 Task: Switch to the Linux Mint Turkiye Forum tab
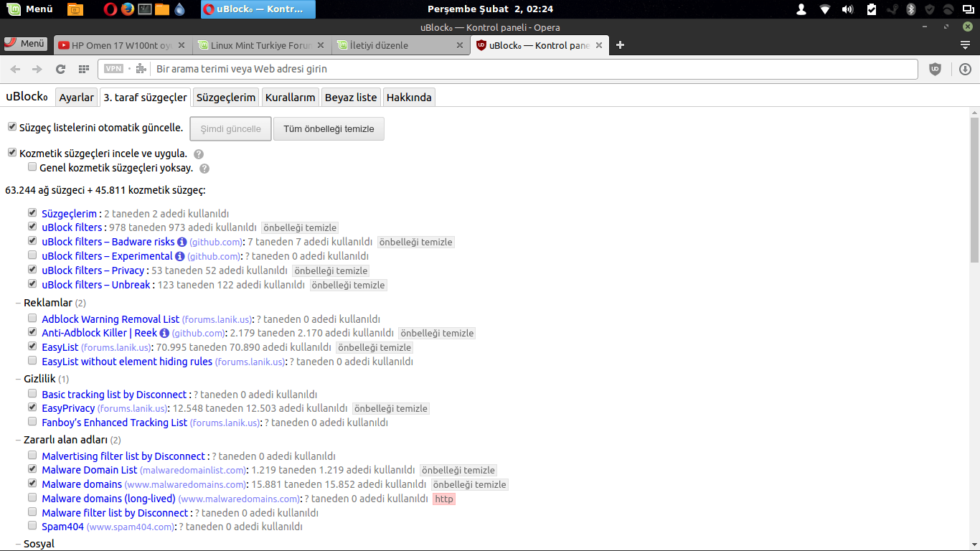point(263,45)
